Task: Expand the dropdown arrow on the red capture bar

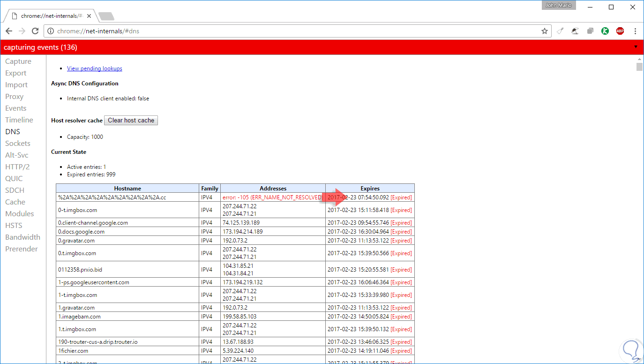Action: coord(636,47)
